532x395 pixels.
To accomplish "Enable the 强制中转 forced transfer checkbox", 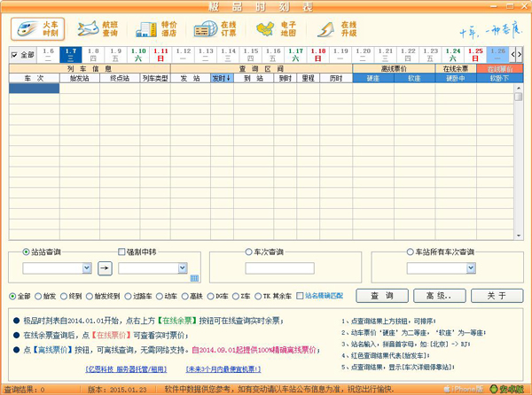I will (x=122, y=252).
